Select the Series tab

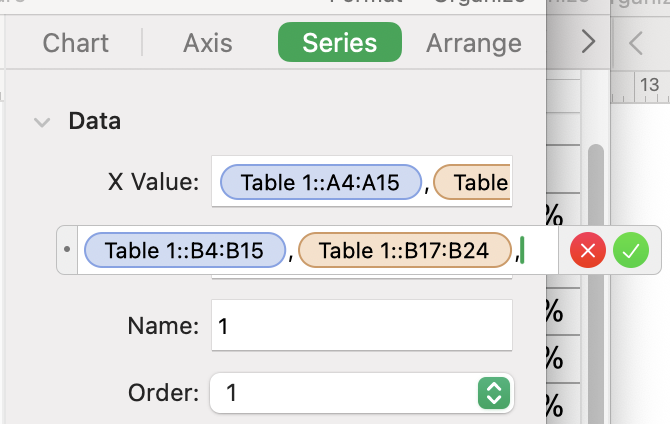pyautogui.click(x=339, y=43)
